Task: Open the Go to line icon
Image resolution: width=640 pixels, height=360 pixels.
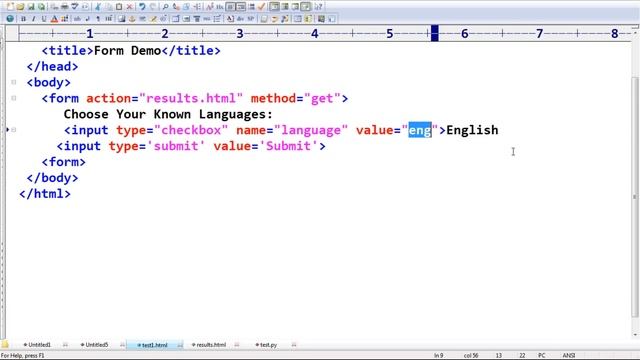Action: point(197,7)
